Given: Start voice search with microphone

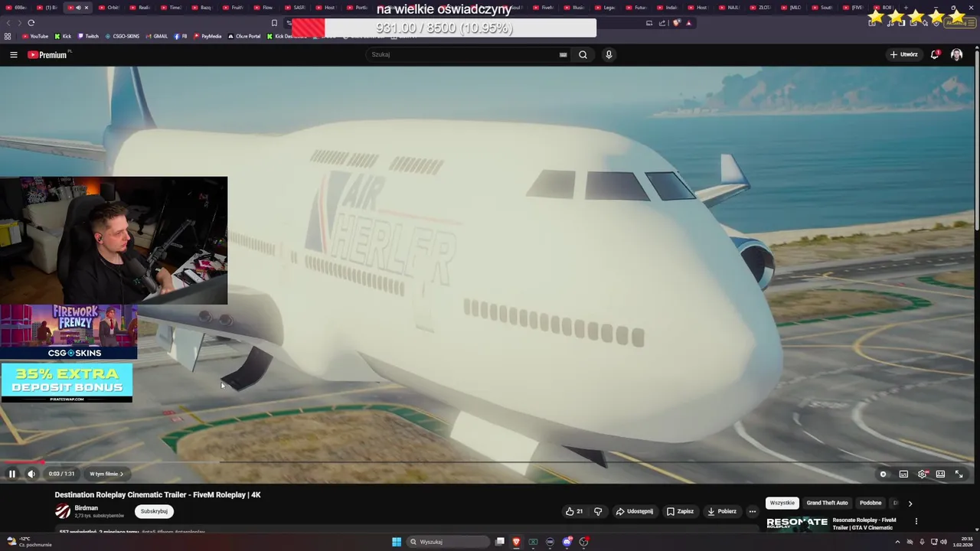Looking at the screenshot, I should (x=609, y=54).
